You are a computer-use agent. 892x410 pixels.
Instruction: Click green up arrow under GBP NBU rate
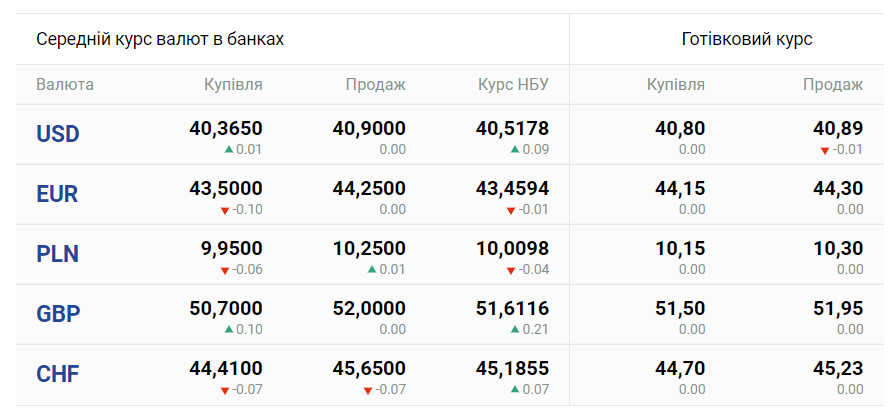point(515,330)
